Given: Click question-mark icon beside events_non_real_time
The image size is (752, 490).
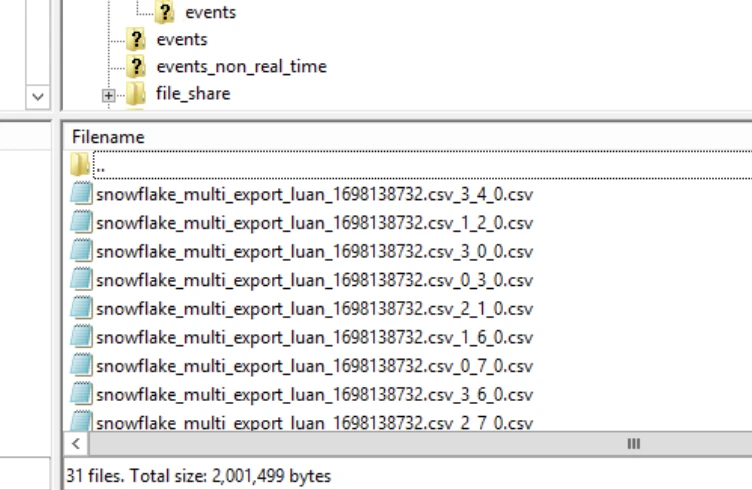Looking at the screenshot, I should click(137, 67).
